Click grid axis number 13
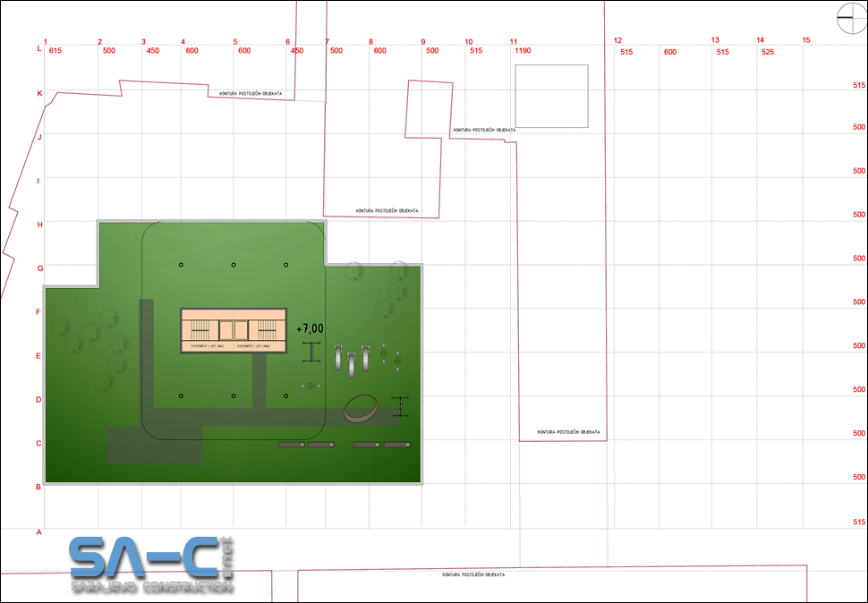 pyautogui.click(x=715, y=40)
